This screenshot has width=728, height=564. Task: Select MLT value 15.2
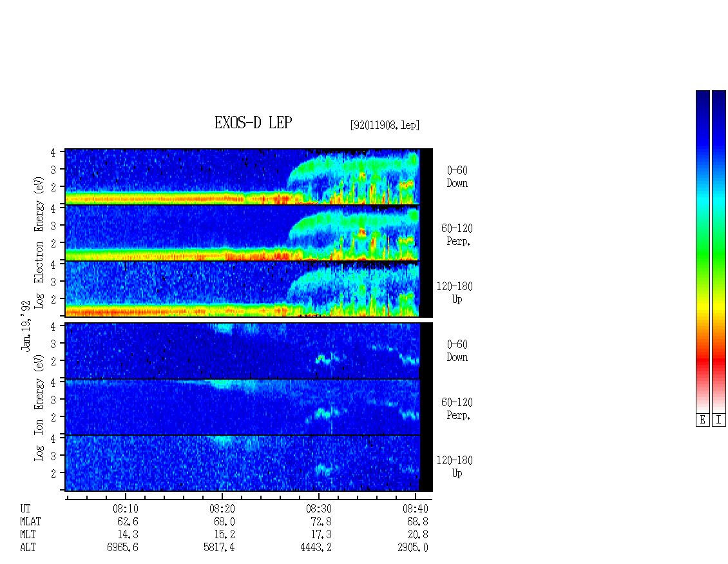tap(224, 534)
